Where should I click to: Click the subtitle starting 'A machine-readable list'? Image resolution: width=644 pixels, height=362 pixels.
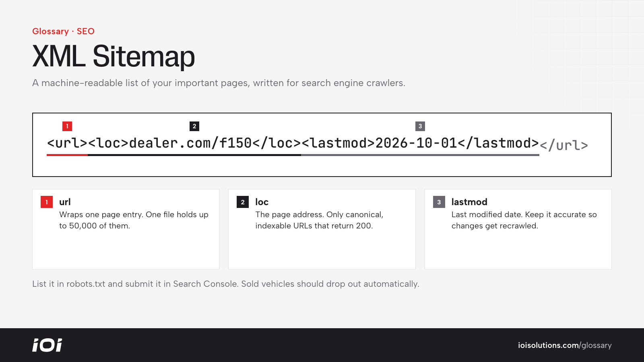coord(219,83)
